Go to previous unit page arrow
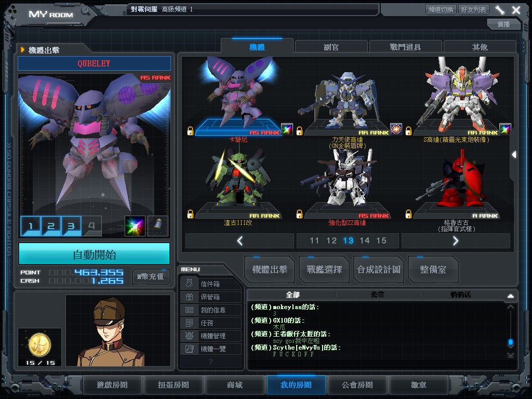The width and height of the screenshot is (532, 399). 240,241
